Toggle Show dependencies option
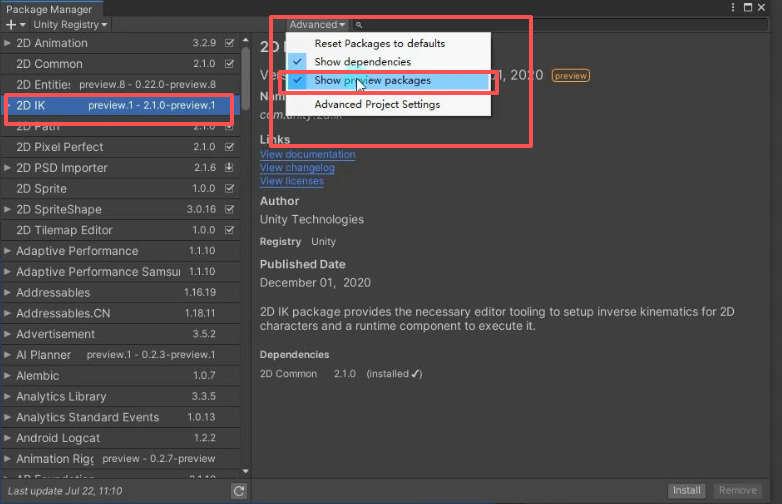Image resolution: width=782 pixels, height=504 pixels. pos(363,62)
